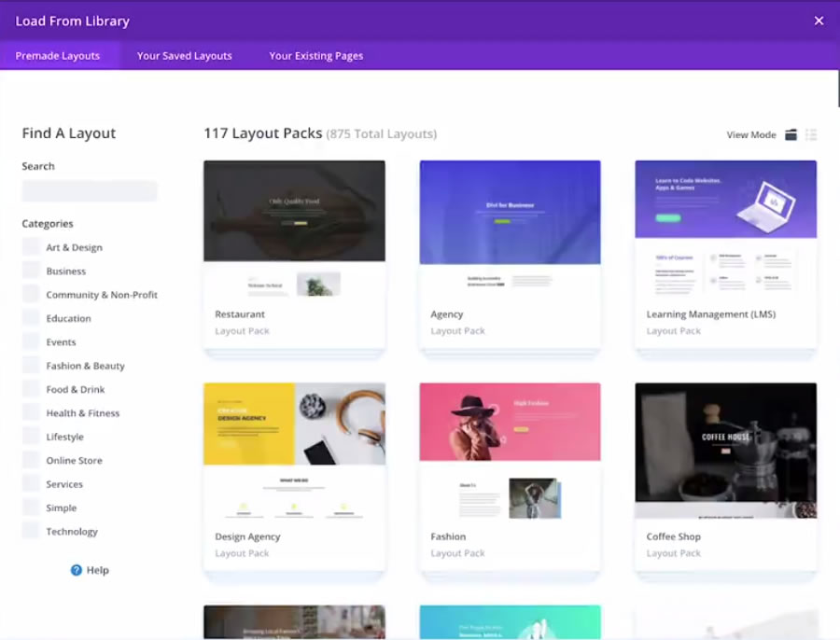Select the Simple category checkbox
Screen dimensions: 840x640
31,508
